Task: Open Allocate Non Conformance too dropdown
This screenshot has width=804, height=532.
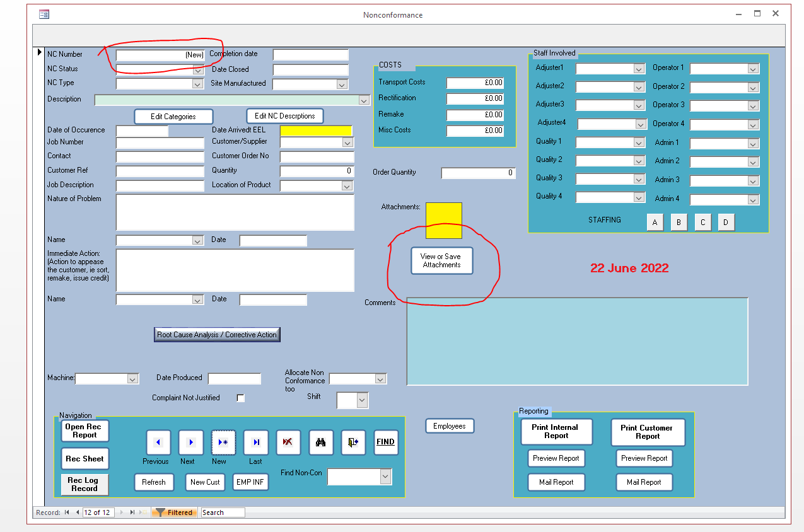Action: tap(380, 379)
